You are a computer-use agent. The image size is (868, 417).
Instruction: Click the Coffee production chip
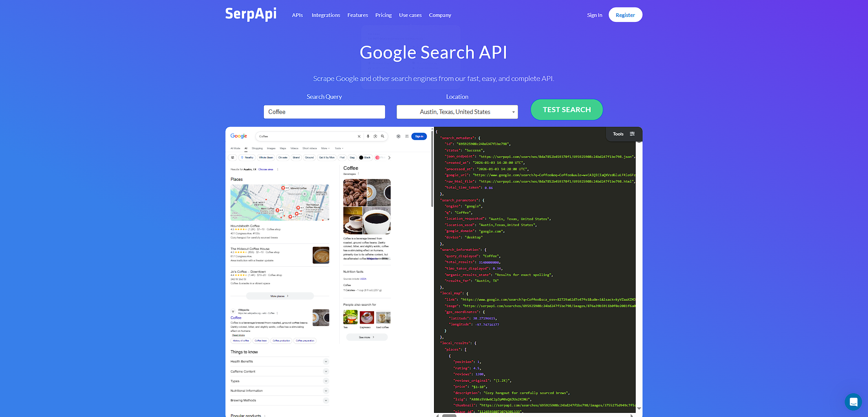pos(281,341)
